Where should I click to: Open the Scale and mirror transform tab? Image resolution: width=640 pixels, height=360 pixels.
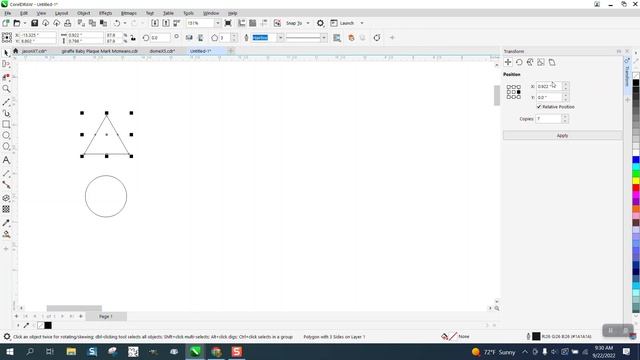click(530, 62)
